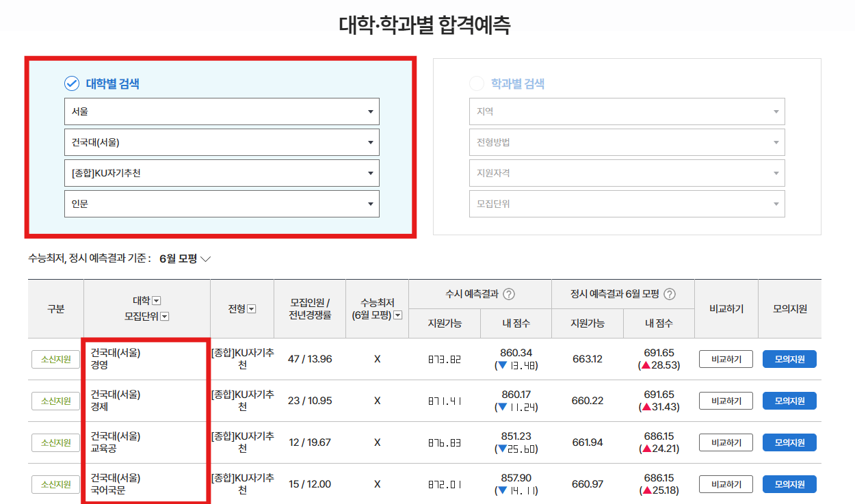Viewport: 855px width, 504px height.
Task: Open the 지역 dropdown in 학과별 검색
Action: [x=627, y=111]
